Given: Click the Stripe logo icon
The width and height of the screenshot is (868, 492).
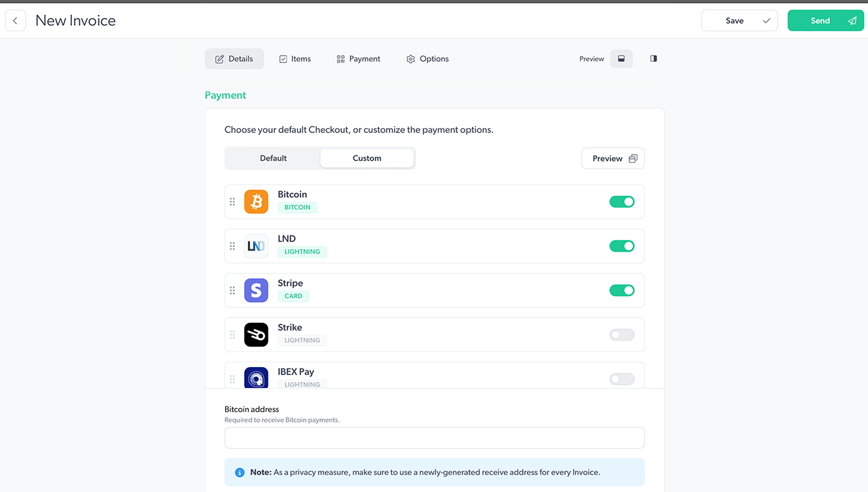Looking at the screenshot, I should pyautogui.click(x=256, y=290).
